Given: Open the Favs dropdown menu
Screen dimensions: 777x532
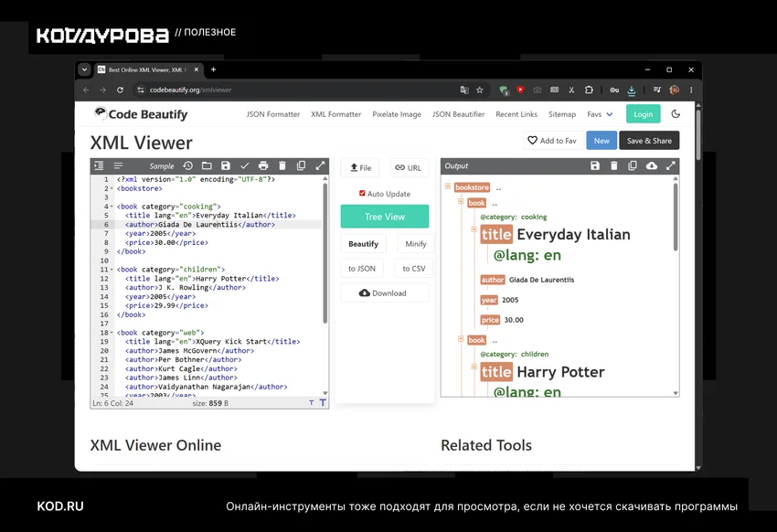Looking at the screenshot, I should (600, 114).
